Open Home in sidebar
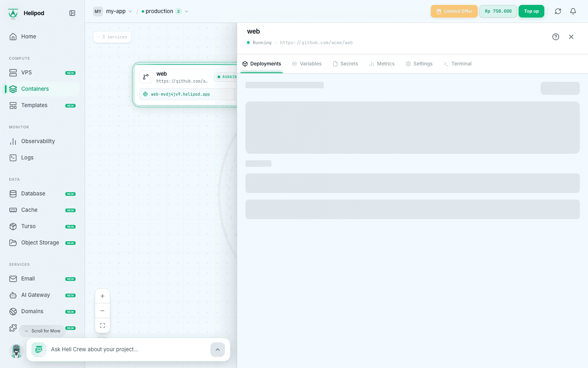Image resolution: width=588 pixels, height=368 pixels. click(42, 36)
